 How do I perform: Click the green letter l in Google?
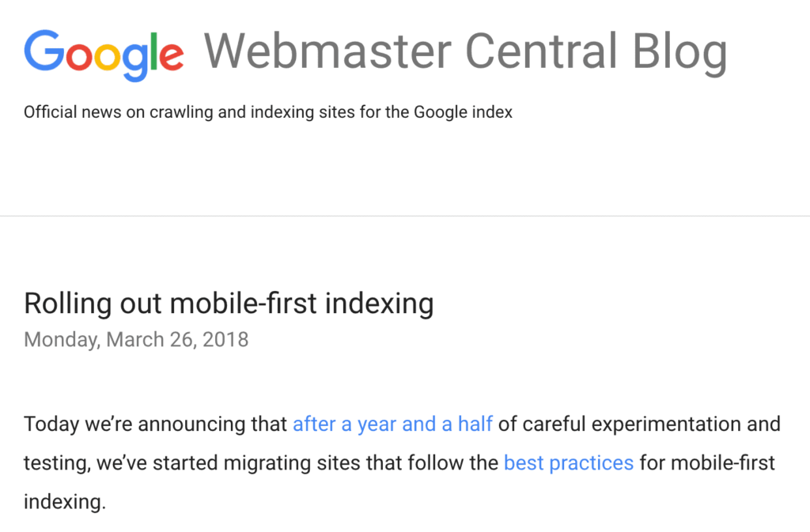point(154,50)
